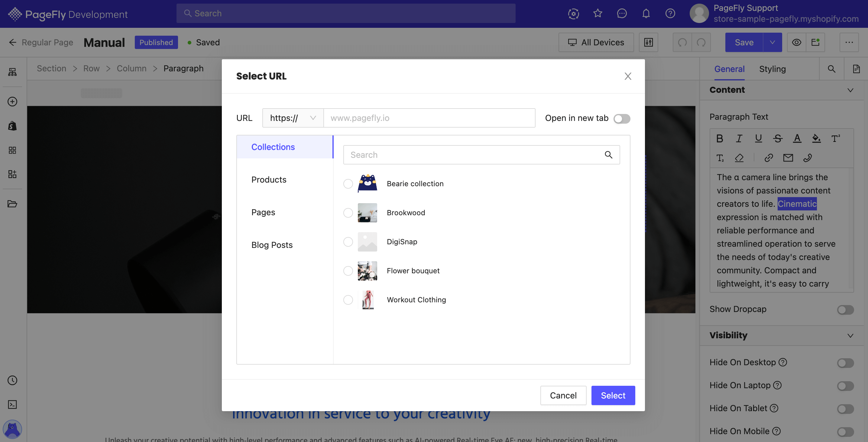Open the page outline tree icon
868x442 pixels.
coord(12,72)
